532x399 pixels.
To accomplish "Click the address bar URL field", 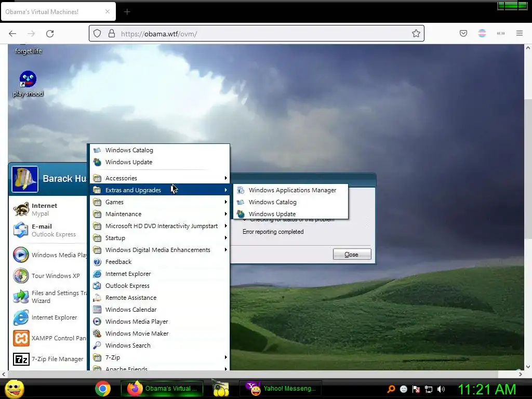I will pos(257,34).
